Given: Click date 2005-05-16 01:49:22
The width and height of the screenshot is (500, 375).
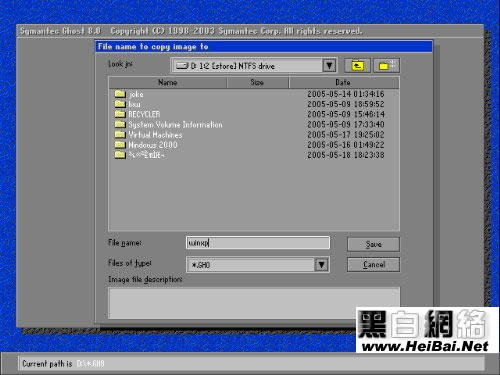Looking at the screenshot, I should point(346,145).
